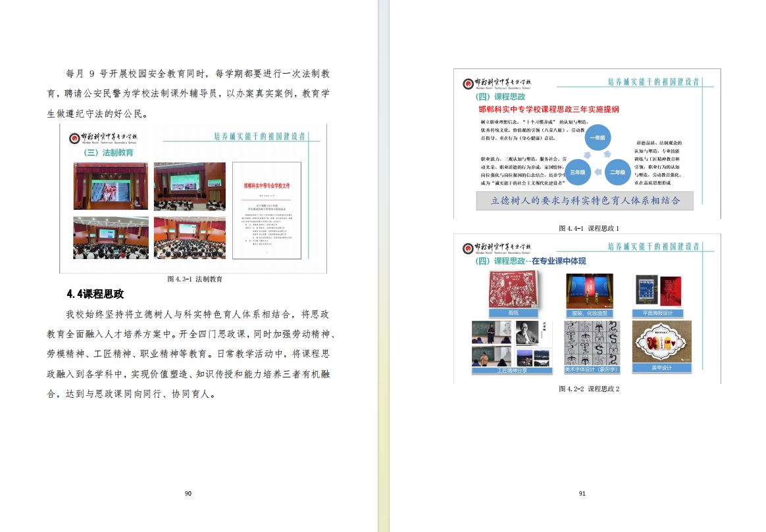Click the poster images above 平面海报设计
The width and height of the screenshot is (766, 532).
pos(658,291)
